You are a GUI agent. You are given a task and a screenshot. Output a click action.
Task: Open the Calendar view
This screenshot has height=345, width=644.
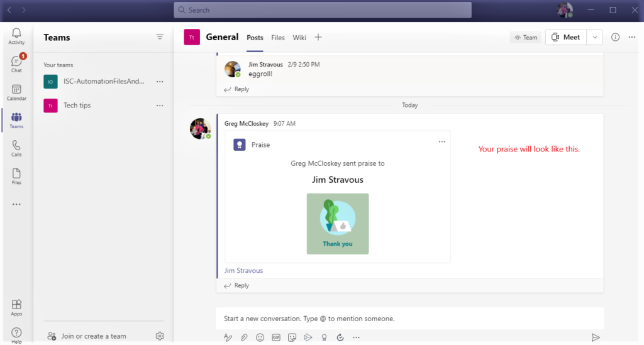pos(16,92)
